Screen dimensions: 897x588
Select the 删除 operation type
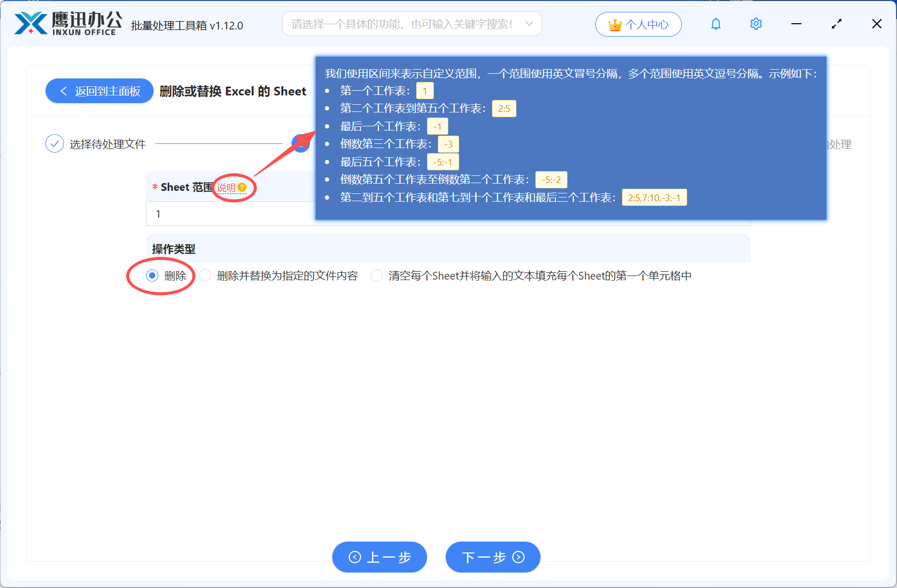coord(152,275)
